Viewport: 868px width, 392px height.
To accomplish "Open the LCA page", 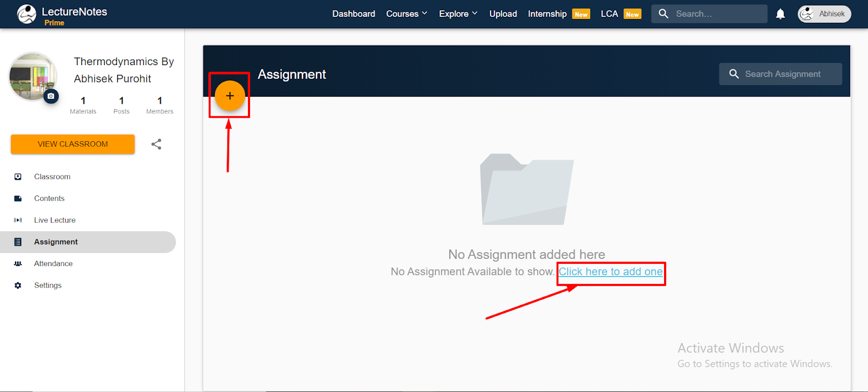I will pyautogui.click(x=609, y=14).
